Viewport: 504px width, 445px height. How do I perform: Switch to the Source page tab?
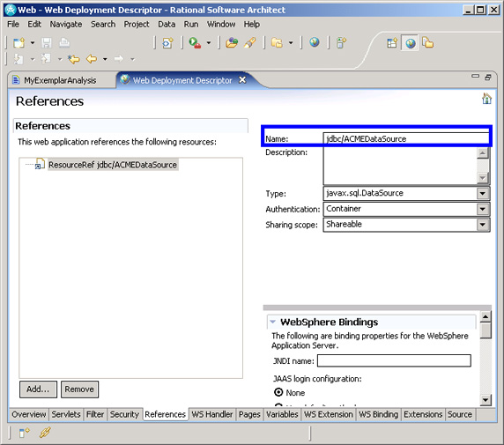460,414
